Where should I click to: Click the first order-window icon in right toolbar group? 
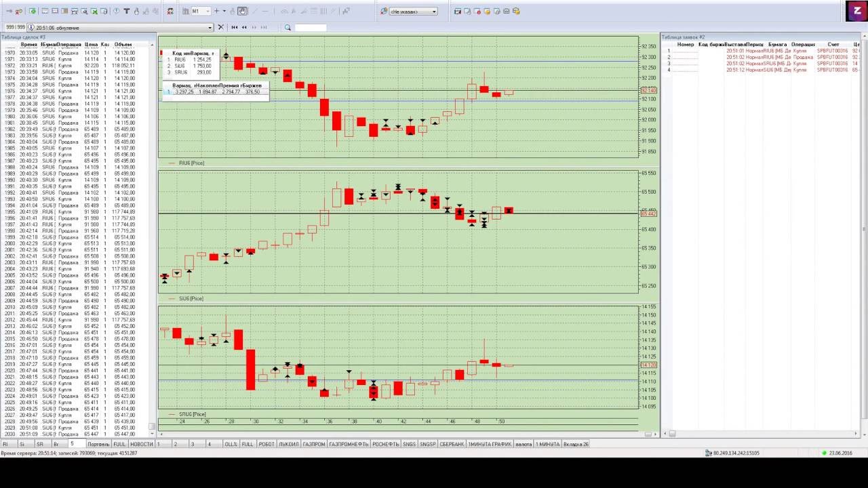[458, 12]
